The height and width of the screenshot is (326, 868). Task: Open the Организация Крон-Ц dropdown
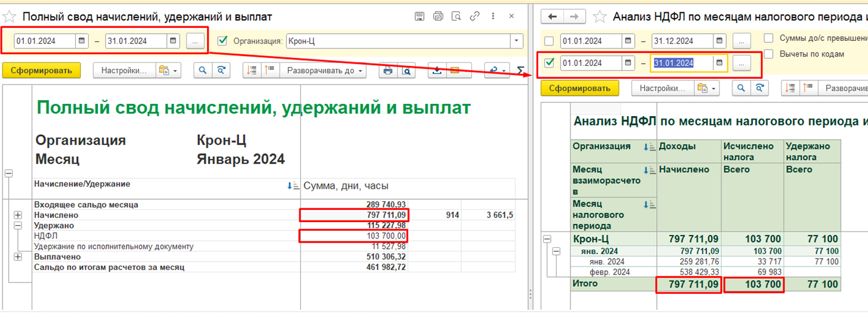[516, 41]
